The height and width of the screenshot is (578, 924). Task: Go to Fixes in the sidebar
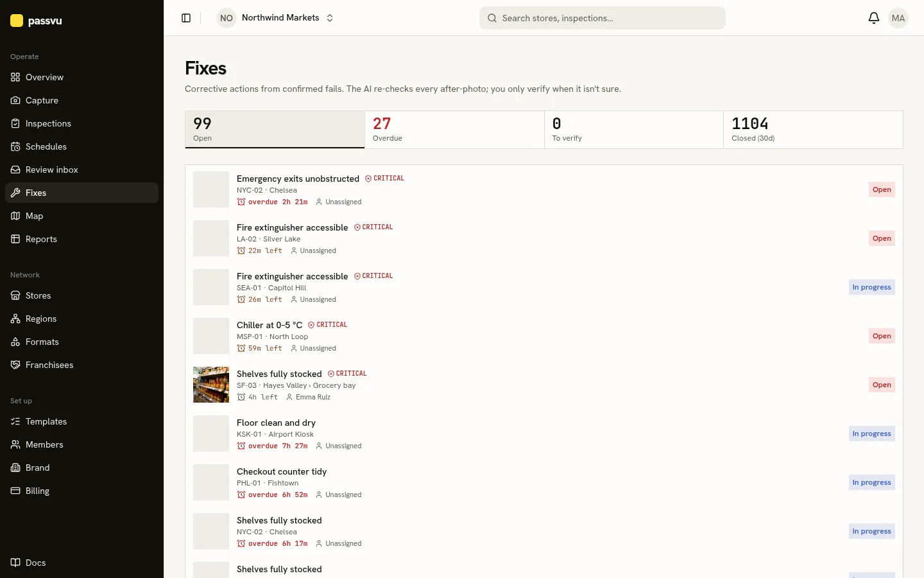pos(81,193)
